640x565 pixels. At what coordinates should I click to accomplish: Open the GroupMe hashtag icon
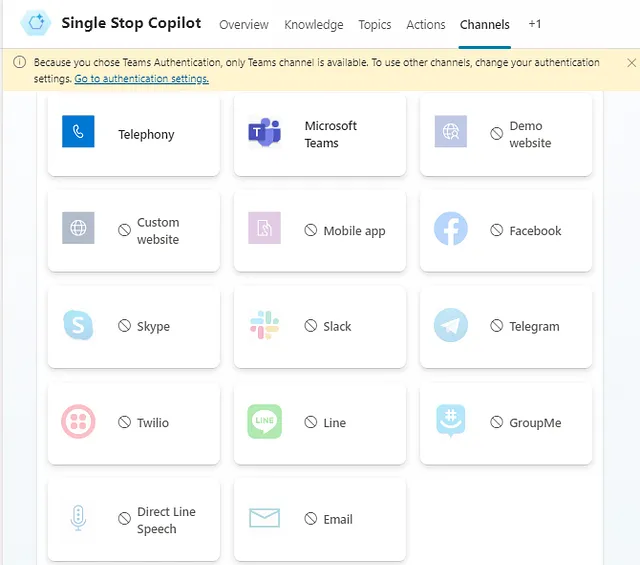[x=451, y=421]
